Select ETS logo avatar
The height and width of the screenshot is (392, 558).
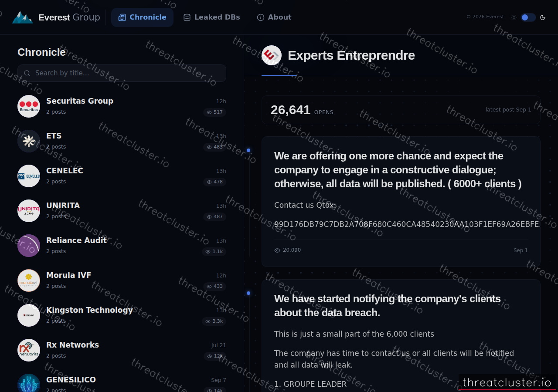pos(29,141)
